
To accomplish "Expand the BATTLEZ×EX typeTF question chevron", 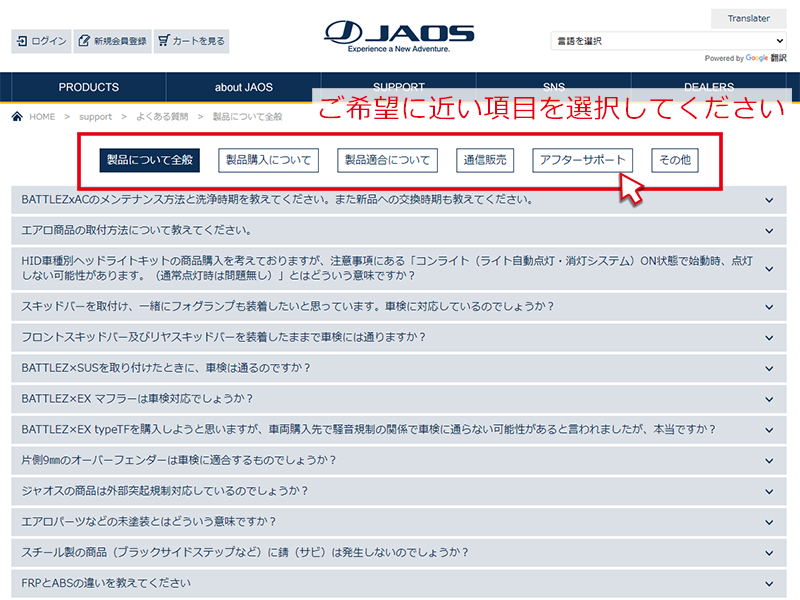I will (769, 430).
